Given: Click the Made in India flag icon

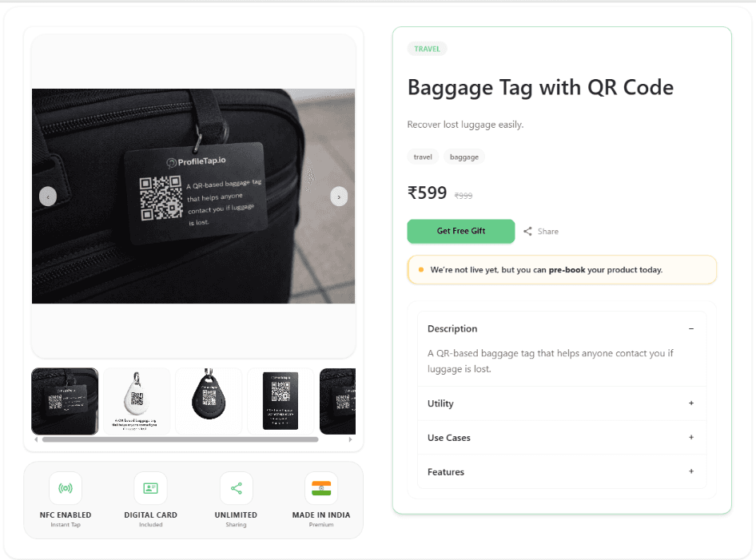Looking at the screenshot, I should click(321, 488).
